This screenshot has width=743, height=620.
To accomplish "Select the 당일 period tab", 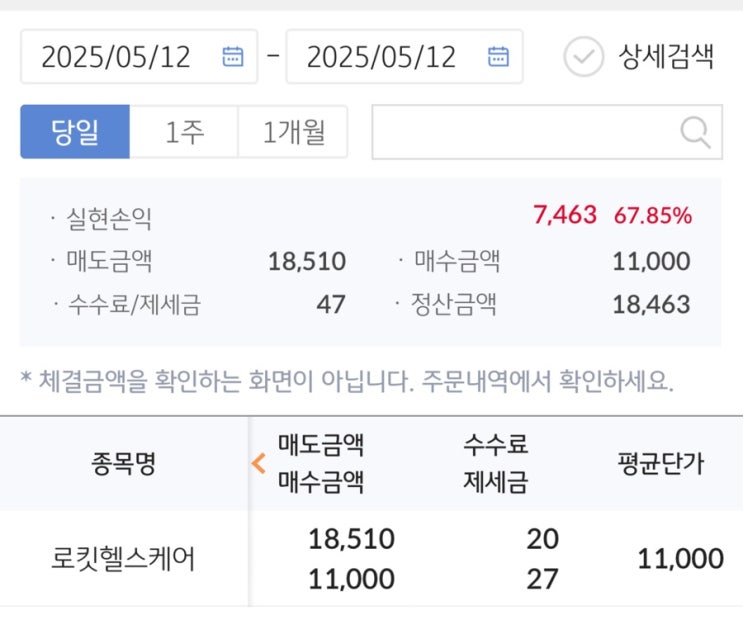I will click(x=75, y=132).
